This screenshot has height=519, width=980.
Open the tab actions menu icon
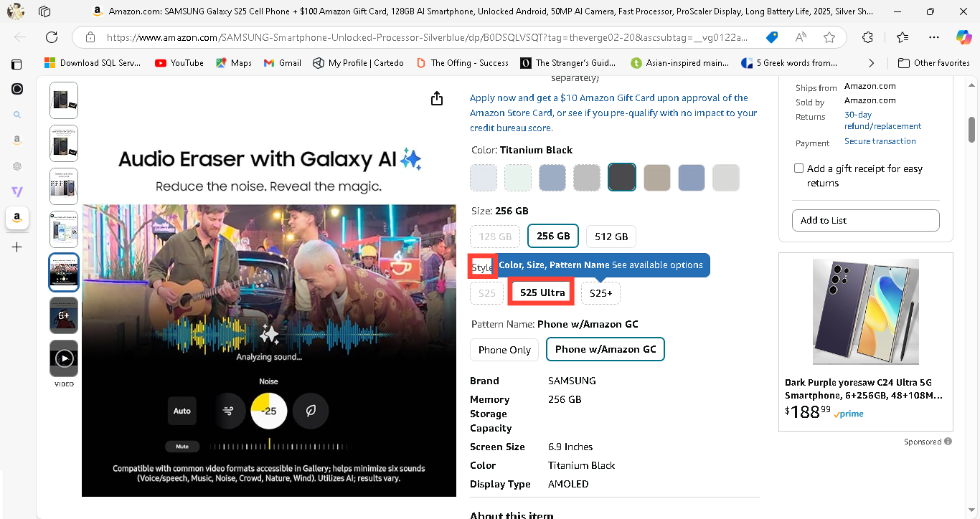[16, 64]
